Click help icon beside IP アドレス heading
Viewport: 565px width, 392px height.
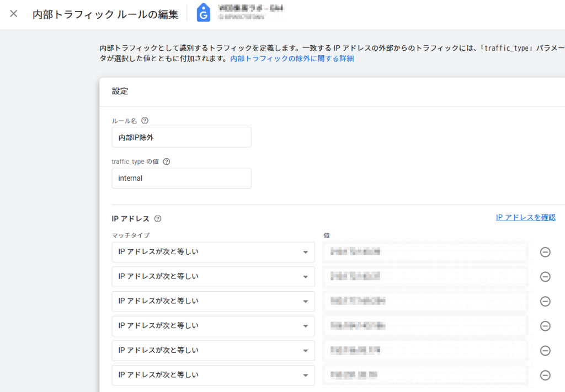pyautogui.click(x=158, y=219)
